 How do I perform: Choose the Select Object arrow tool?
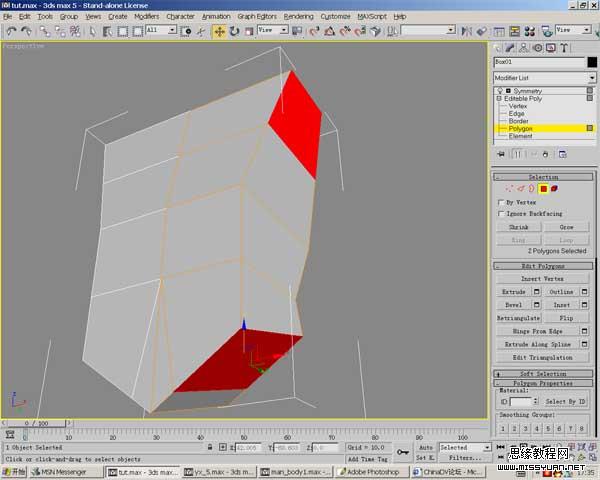pos(92,31)
